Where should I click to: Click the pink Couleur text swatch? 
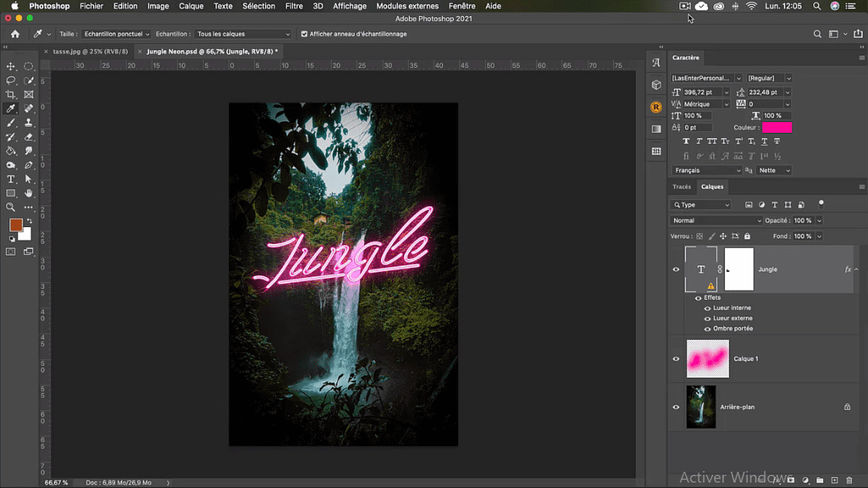(777, 127)
